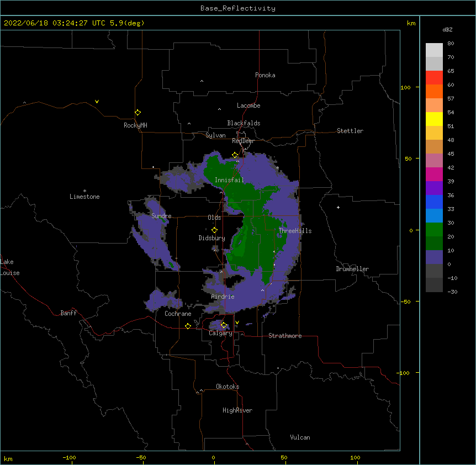
Task: Click the yellow V marker northeast of RockyMH
Action: 97,102
